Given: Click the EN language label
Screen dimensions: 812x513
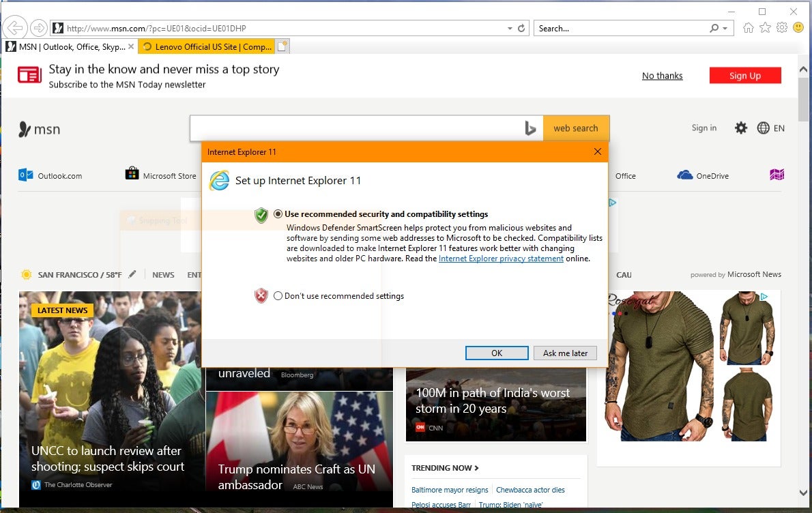Looking at the screenshot, I should (779, 128).
